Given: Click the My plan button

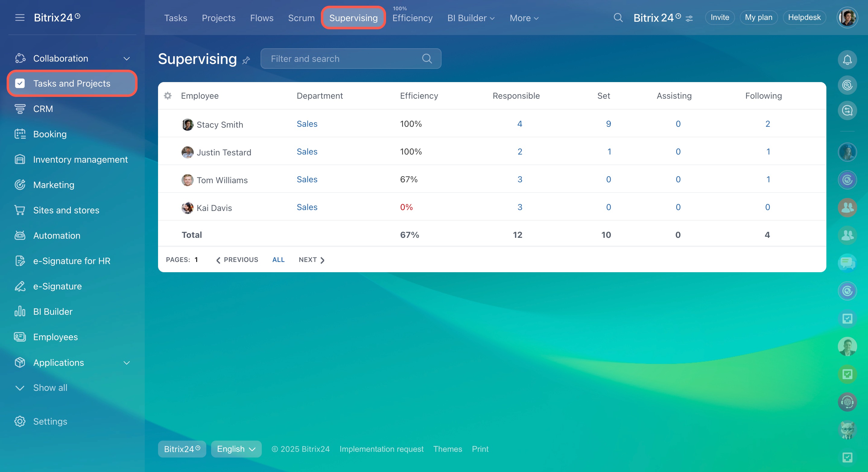Looking at the screenshot, I should coord(759,18).
